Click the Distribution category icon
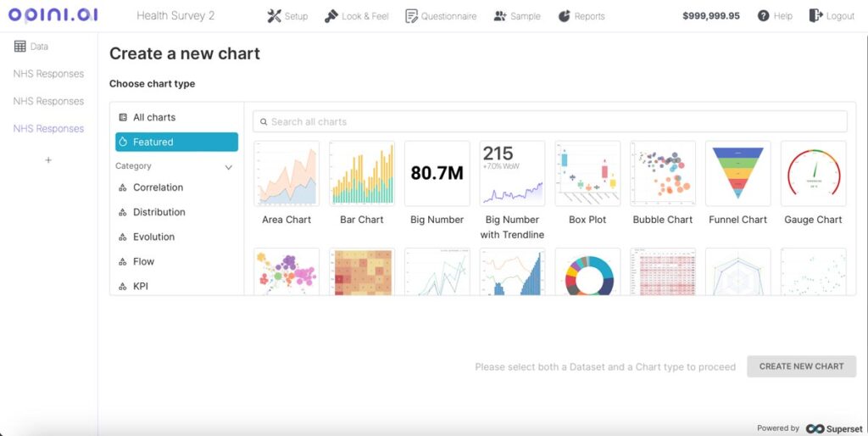Screen dimensions: 868x436 [x=123, y=212]
